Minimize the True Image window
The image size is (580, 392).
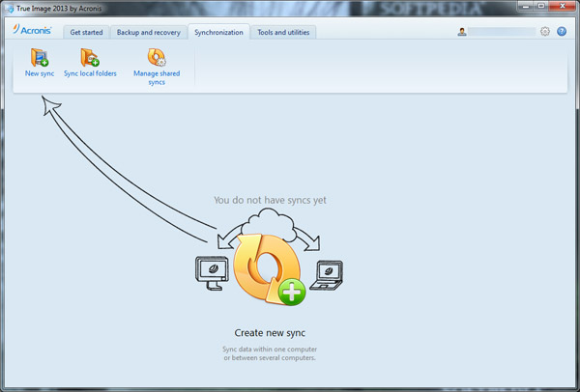point(525,6)
